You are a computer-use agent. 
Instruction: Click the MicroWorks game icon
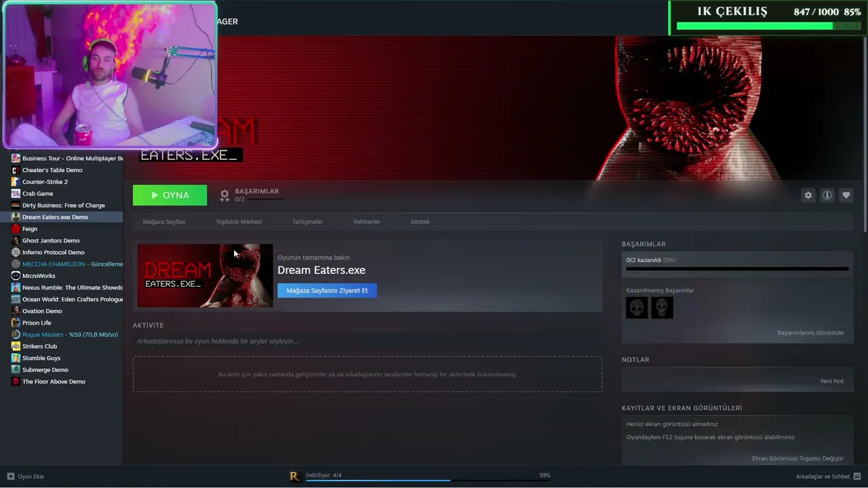pyautogui.click(x=16, y=276)
